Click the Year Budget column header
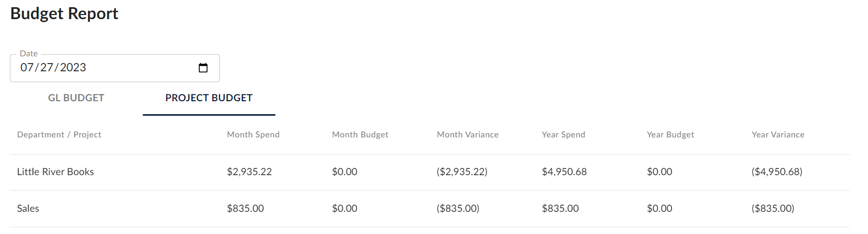Screen dimensions: 868x234 (670, 135)
